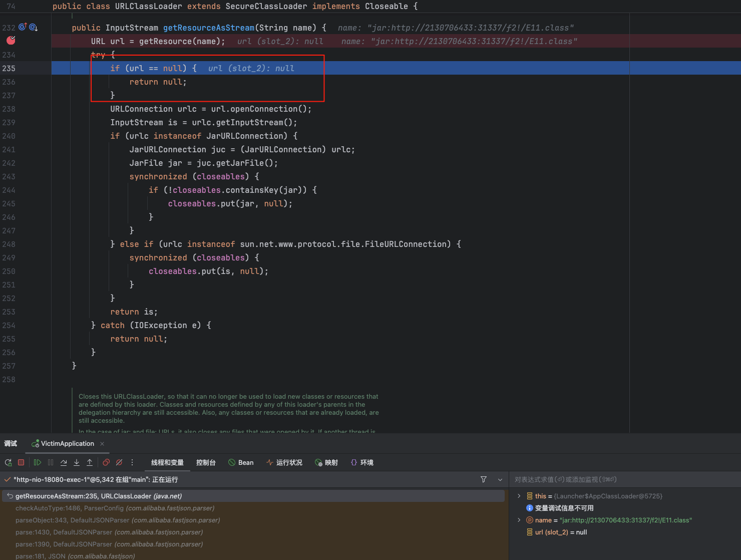Screen dimensions: 741x560
Task: Step into the method
Action: [x=77, y=462]
